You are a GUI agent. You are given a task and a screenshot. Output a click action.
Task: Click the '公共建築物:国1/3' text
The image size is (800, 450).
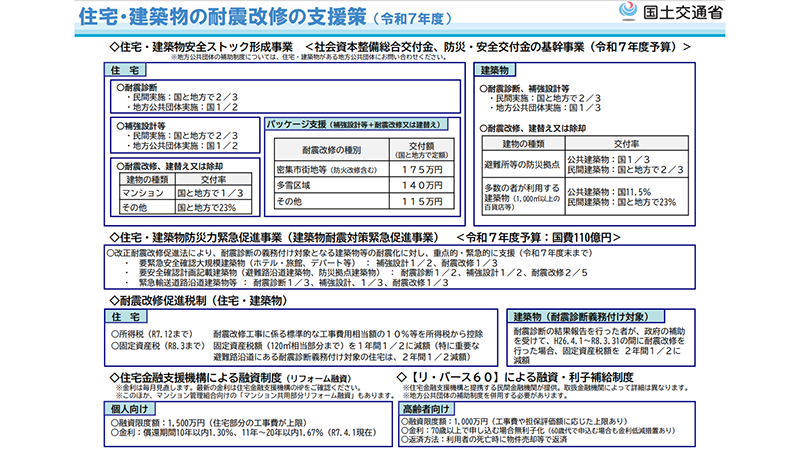tap(608, 160)
